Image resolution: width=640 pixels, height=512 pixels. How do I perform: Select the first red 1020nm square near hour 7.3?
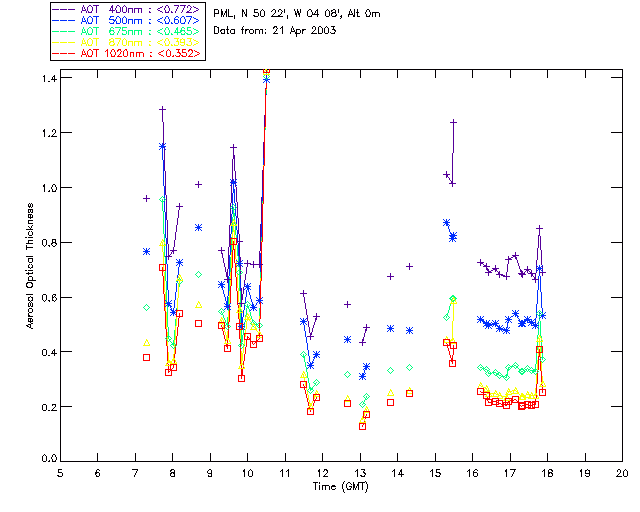point(147,358)
